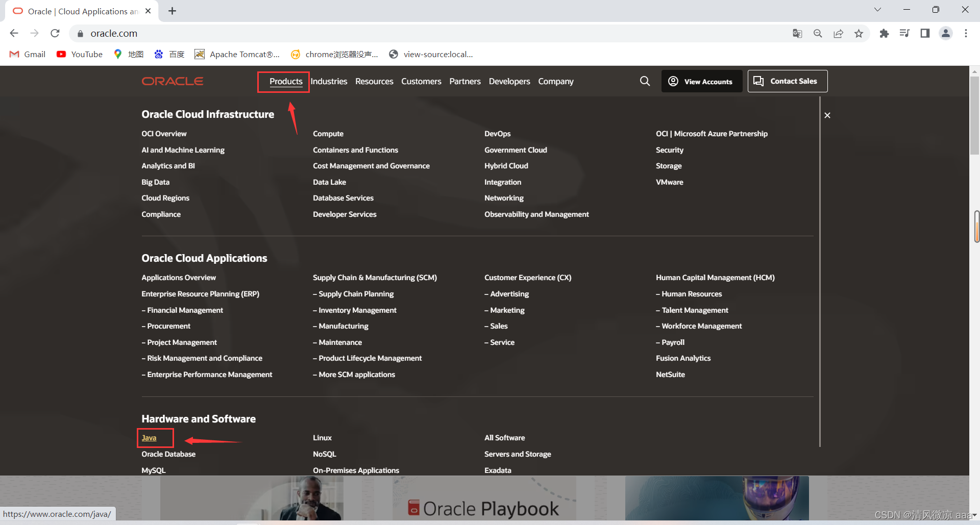The height and width of the screenshot is (525, 980).
Task: Open the view-source:local bookmark
Action: (431, 54)
